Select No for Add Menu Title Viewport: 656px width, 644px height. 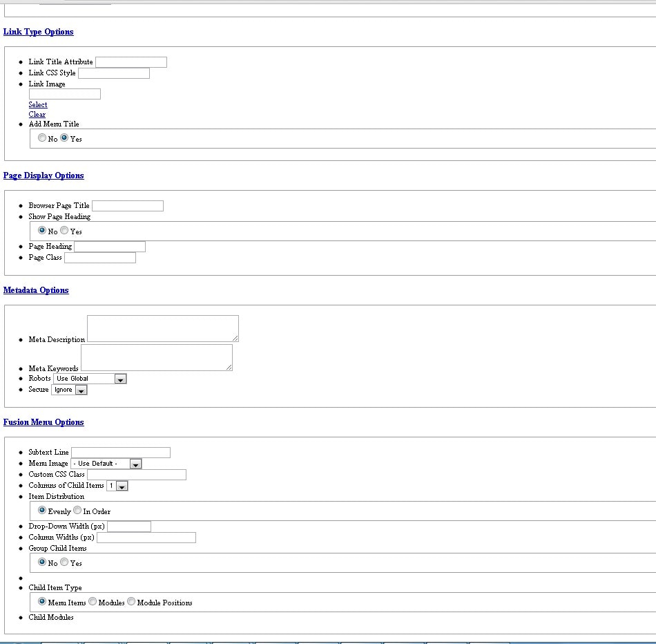coord(42,138)
